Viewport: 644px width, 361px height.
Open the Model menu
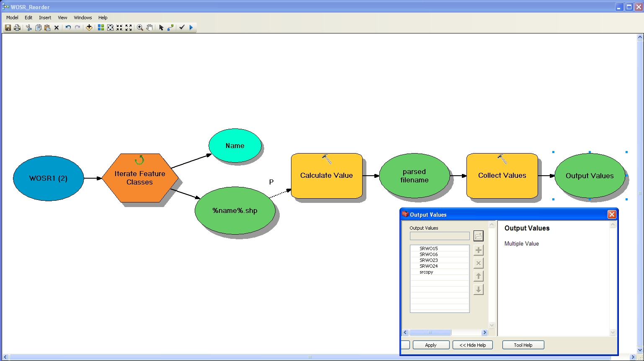tap(12, 18)
